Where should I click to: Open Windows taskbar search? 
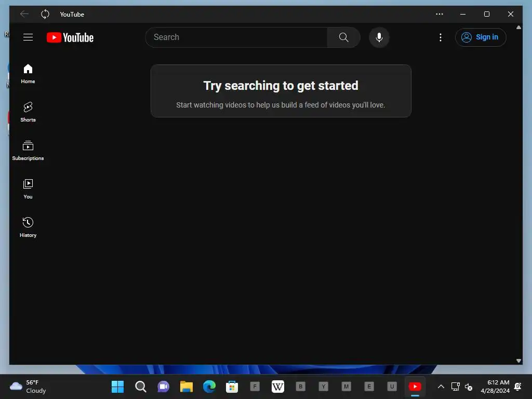[x=140, y=387]
